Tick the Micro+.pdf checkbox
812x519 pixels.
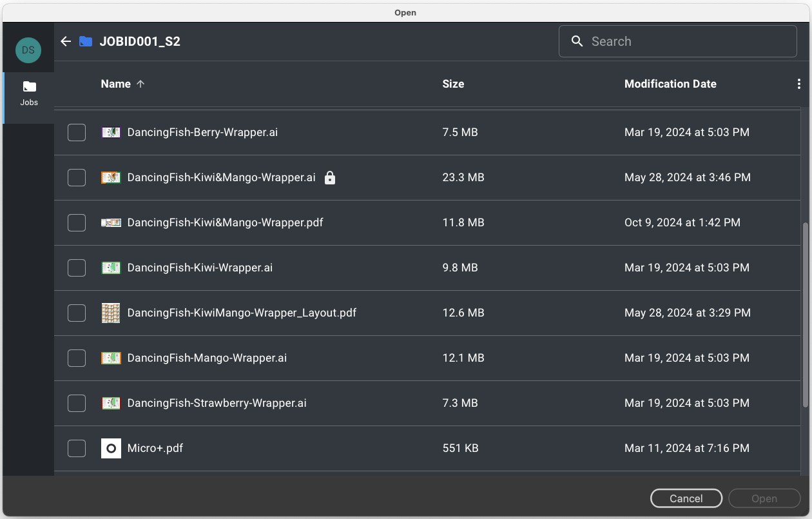click(x=77, y=448)
